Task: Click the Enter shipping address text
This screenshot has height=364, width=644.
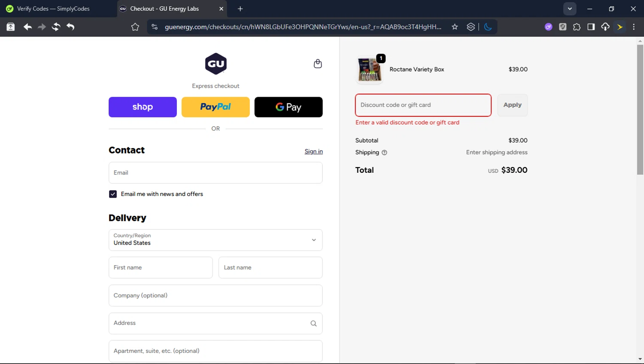Action: (497, 153)
